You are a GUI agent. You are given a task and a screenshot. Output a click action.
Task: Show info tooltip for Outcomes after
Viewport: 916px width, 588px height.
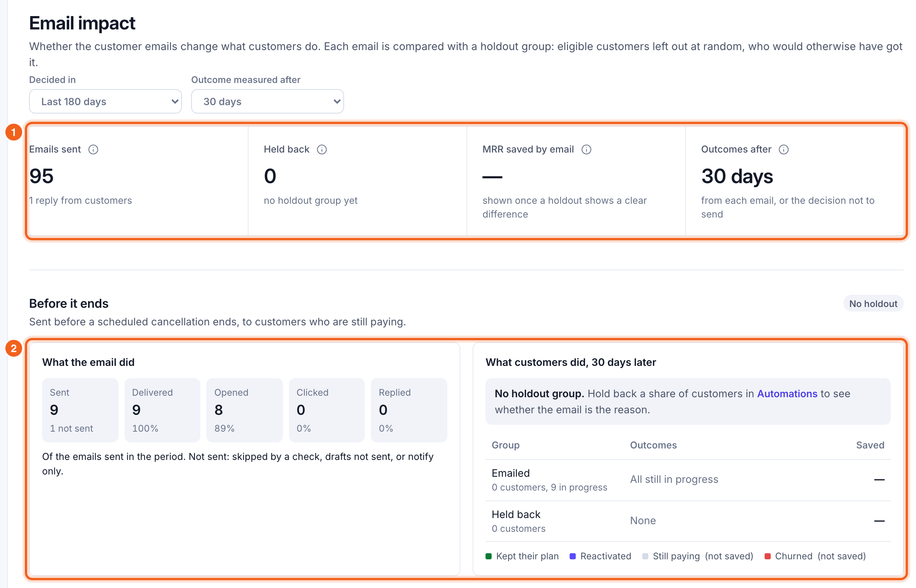coord(784,149)
